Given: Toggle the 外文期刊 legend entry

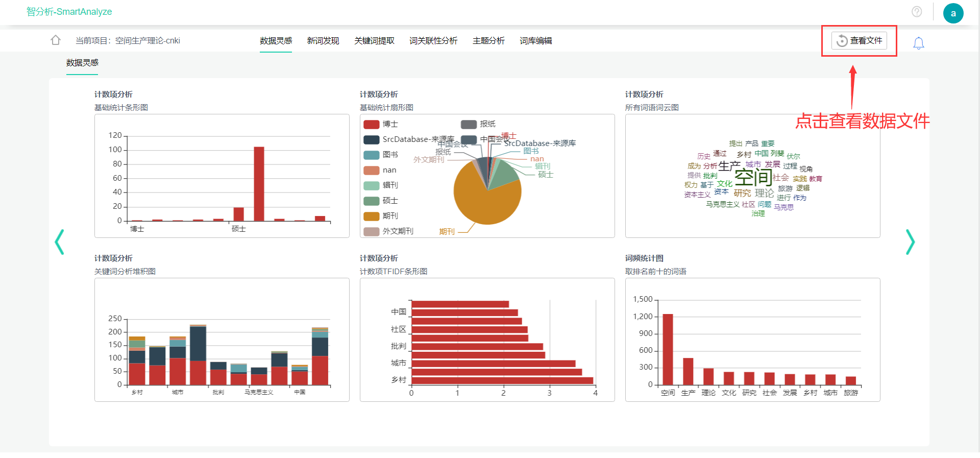Looking at the screenshot, I should click(x=389, y=231).
